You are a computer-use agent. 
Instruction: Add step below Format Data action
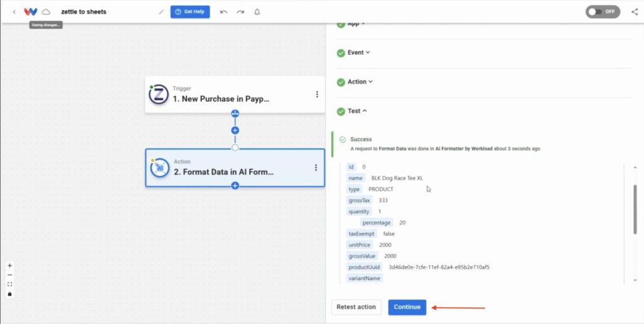235,186
